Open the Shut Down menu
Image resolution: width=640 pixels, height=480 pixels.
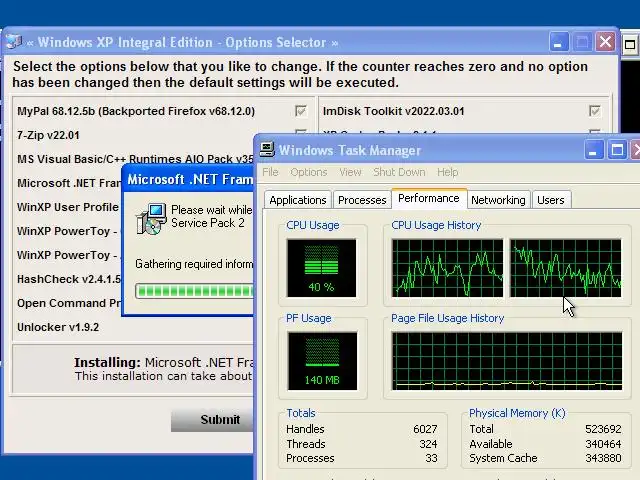point(399,172)
